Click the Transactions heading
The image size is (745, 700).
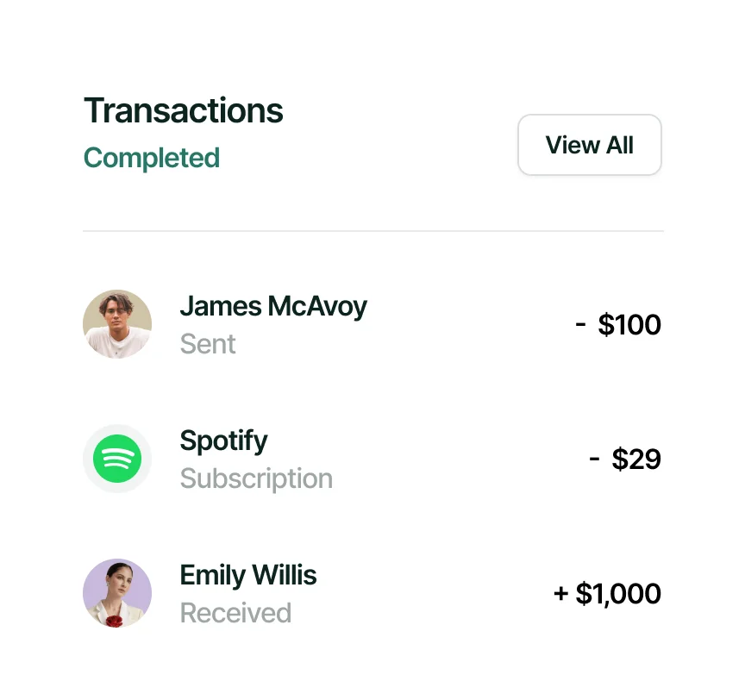[184, 111]
